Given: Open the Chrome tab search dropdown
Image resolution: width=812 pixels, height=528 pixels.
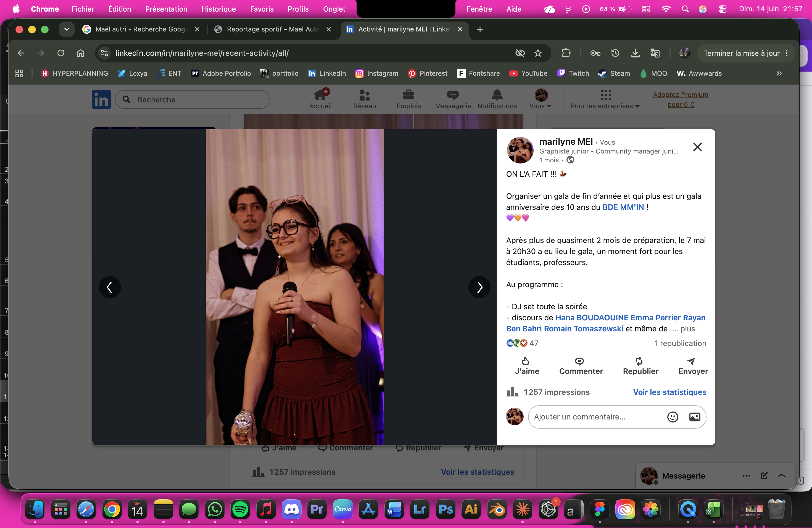Looking at the screenshot, I should pyautogui.click(x=67, y=29).
